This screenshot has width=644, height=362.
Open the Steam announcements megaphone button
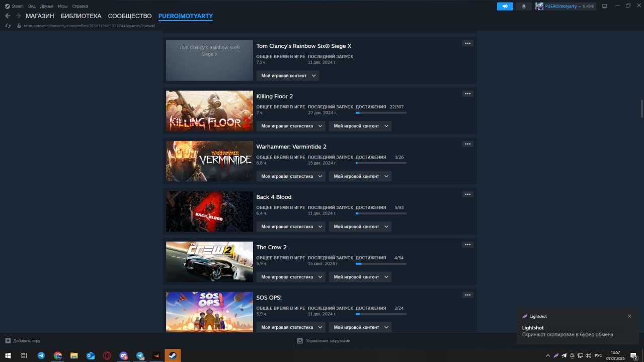[x=505, y=6]
